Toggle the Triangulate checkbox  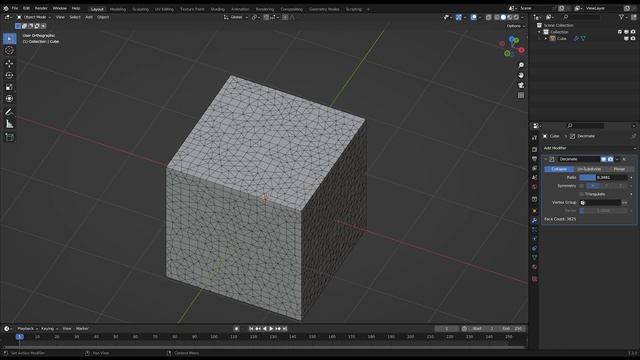(581, 194)
